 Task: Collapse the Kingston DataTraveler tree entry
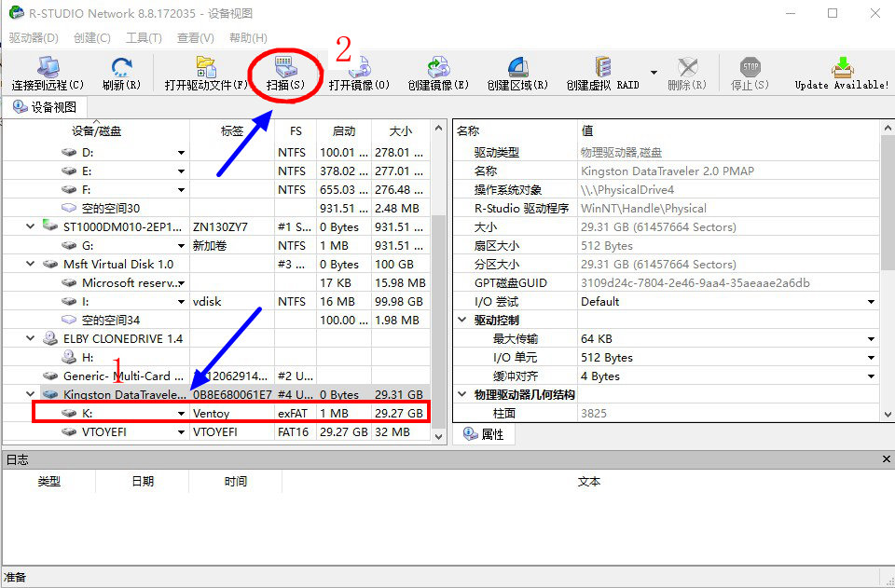pyautogui.click(x=29, y=394)
